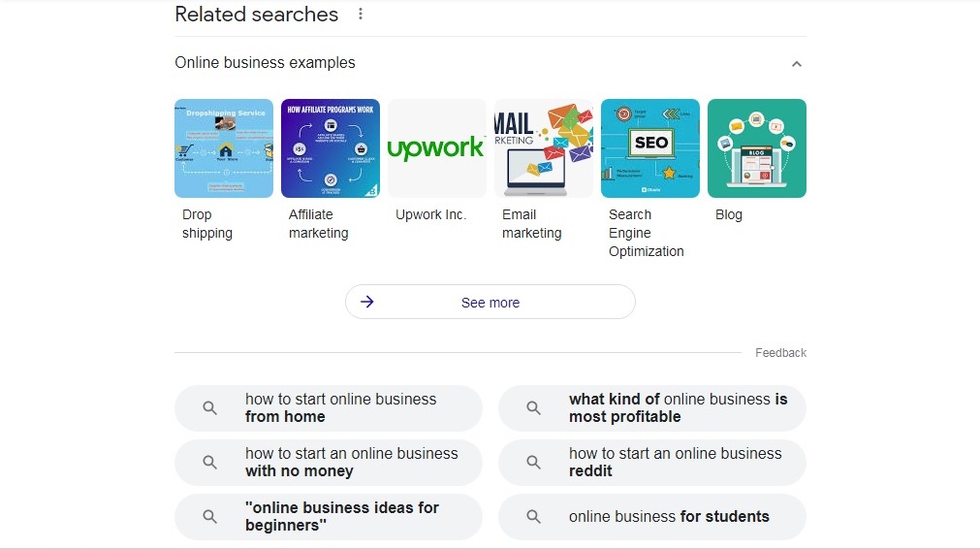Open the Affiliate marketing thumbnail image

[330, 148]
